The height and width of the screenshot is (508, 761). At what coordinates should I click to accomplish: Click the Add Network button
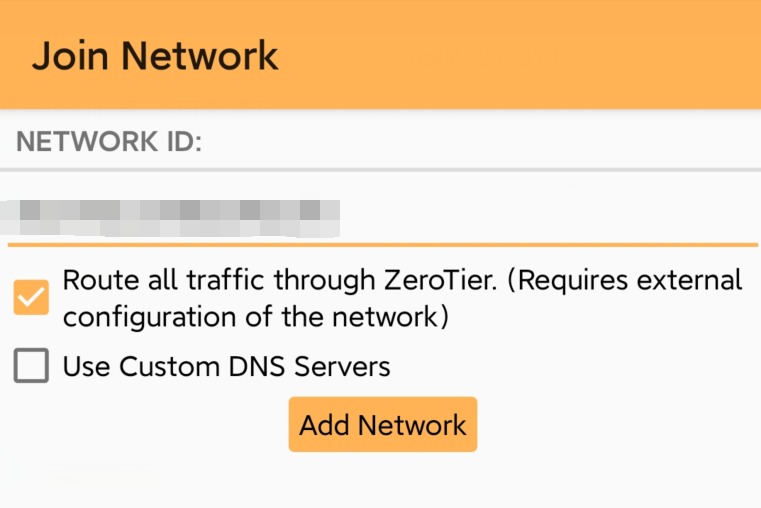point(382,425)
